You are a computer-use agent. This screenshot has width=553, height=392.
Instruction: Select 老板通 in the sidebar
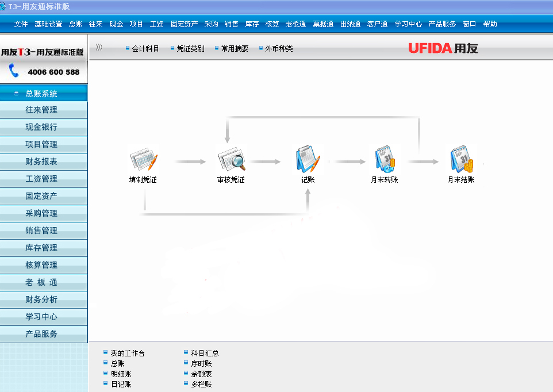coord(44,283)
